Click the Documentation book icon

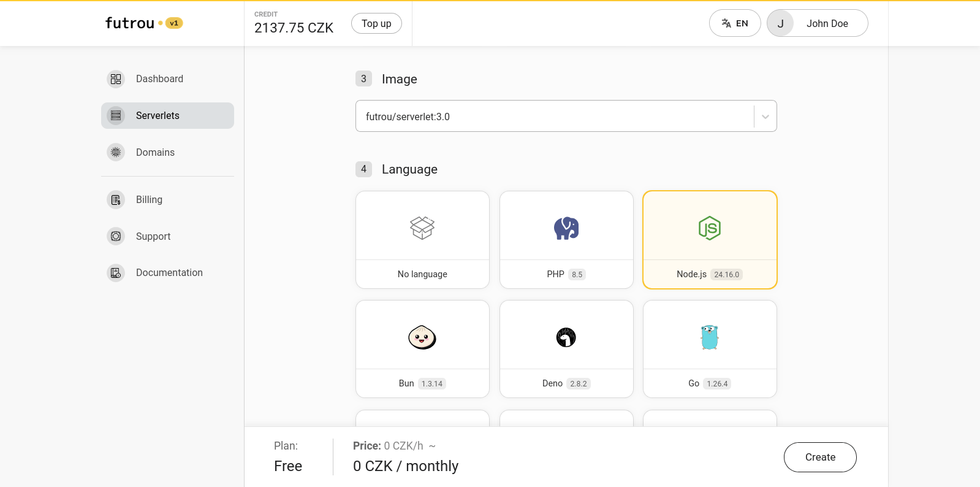coord(116,272)
